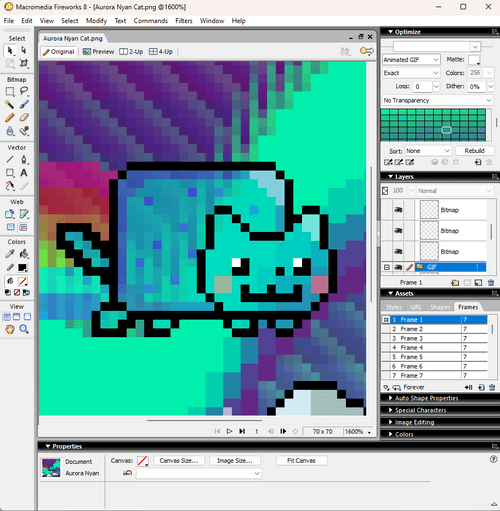Open the Commands menu

(x=151, y=21)
